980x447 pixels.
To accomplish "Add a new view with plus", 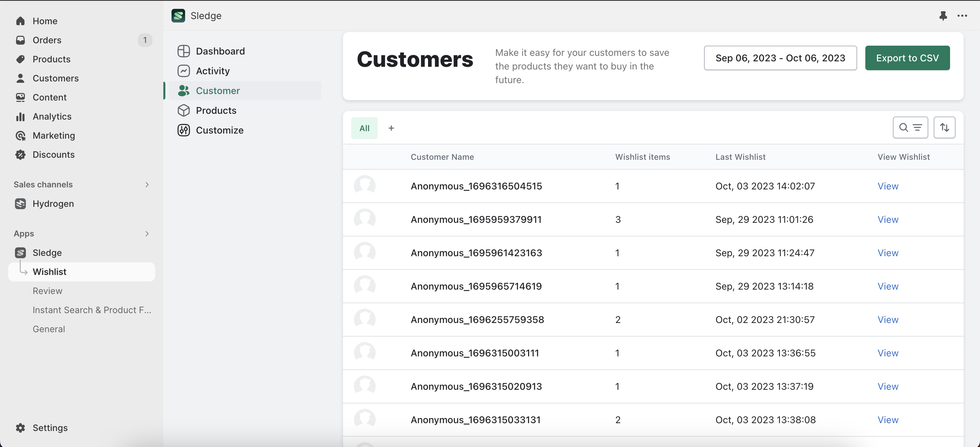I will pyautogui.click(x=391, y=128).
